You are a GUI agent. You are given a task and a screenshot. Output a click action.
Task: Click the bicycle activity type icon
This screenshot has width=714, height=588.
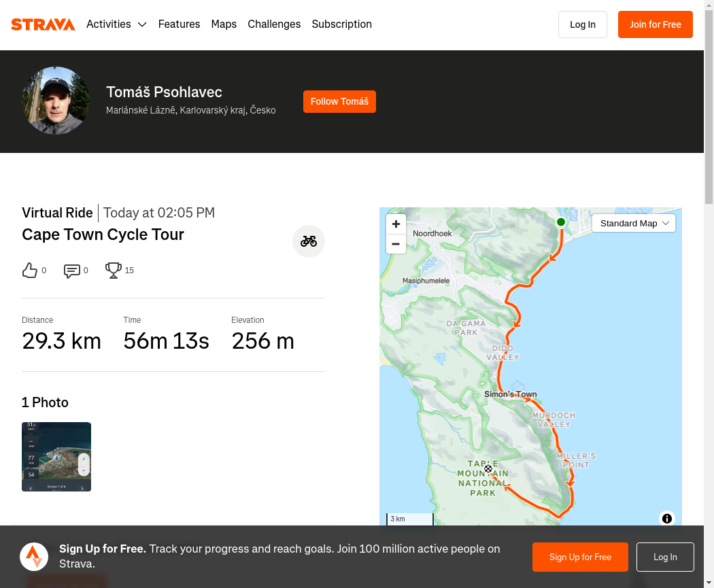pos(308,241)
